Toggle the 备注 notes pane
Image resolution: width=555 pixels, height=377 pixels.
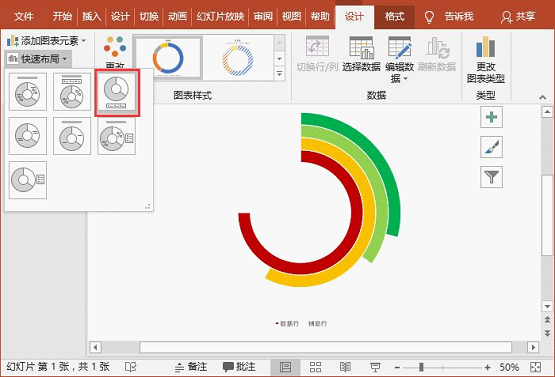pos(191,367)
